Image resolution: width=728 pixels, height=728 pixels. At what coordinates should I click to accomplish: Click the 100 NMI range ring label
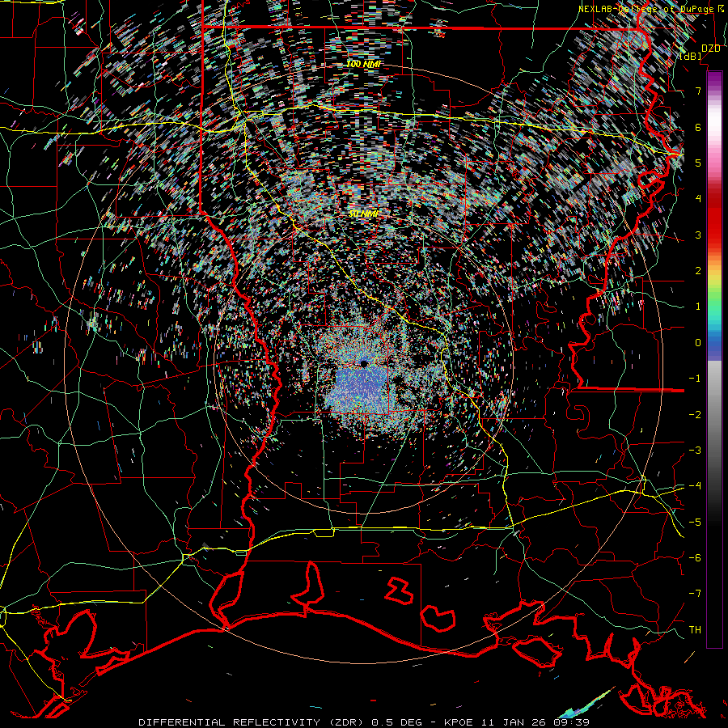click(364, 64)
